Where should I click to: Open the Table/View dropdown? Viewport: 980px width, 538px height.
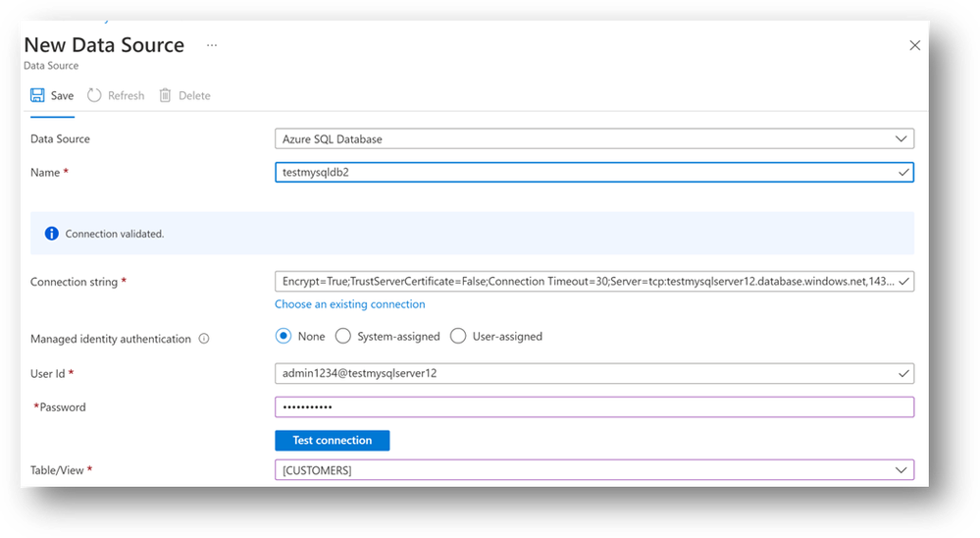point(901,470)
